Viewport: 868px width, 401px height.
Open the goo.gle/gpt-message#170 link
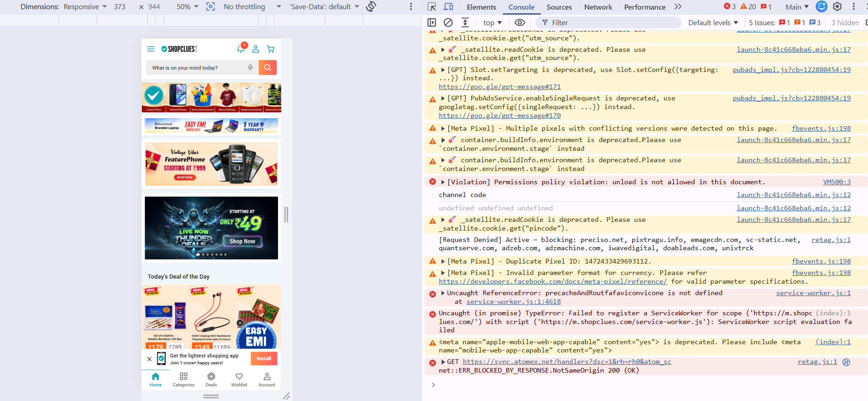pyautogui.click(x=500, y=115)
